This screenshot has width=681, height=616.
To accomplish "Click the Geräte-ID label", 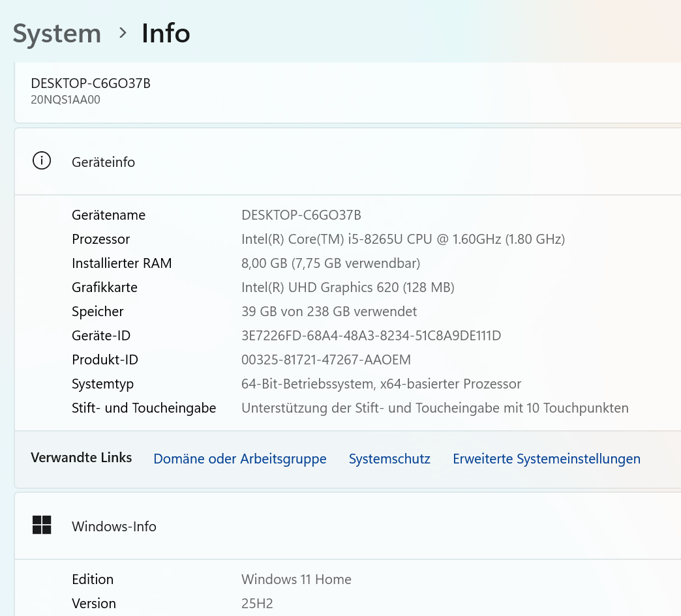I will point(101,336).
